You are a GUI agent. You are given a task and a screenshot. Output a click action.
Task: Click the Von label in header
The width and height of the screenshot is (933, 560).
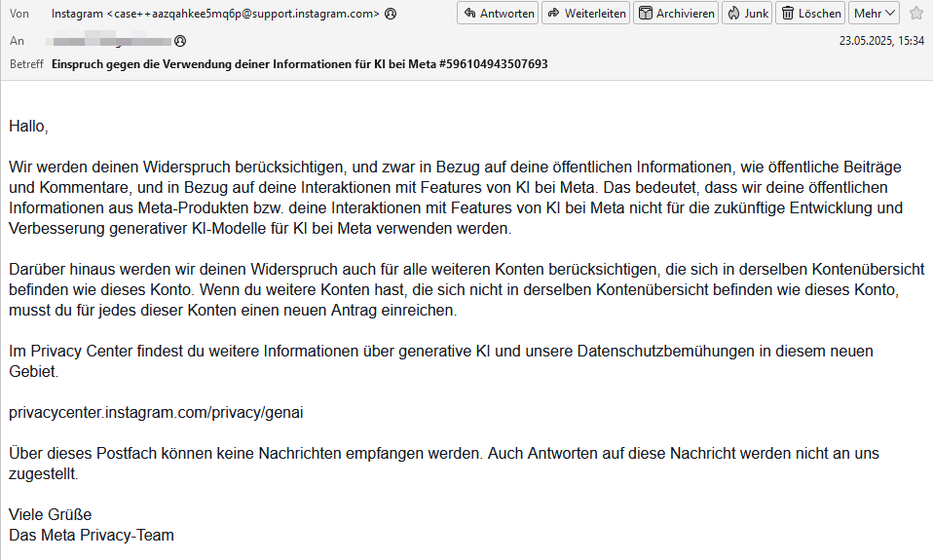(x=19, y=13)
